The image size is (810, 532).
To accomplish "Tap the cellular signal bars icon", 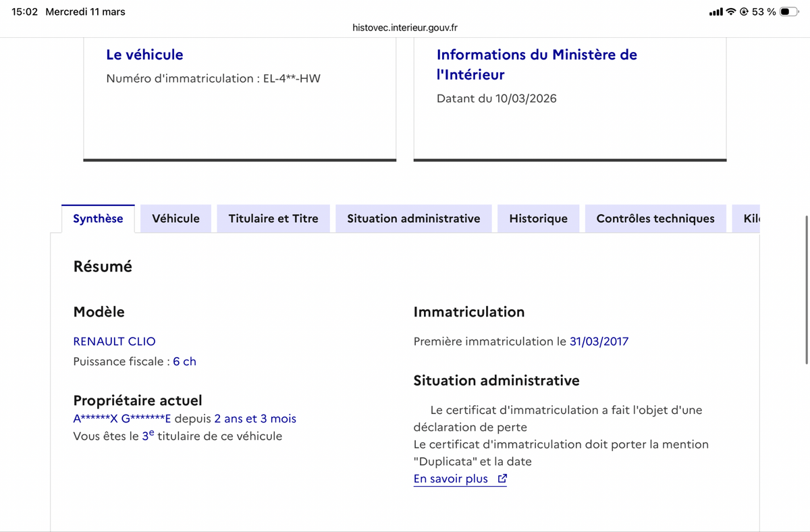I will (x=715, y=11).
